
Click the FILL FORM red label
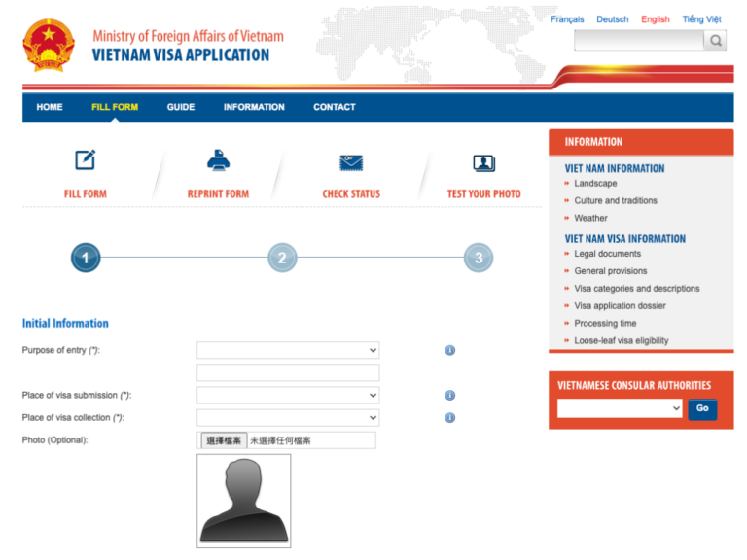86,193
